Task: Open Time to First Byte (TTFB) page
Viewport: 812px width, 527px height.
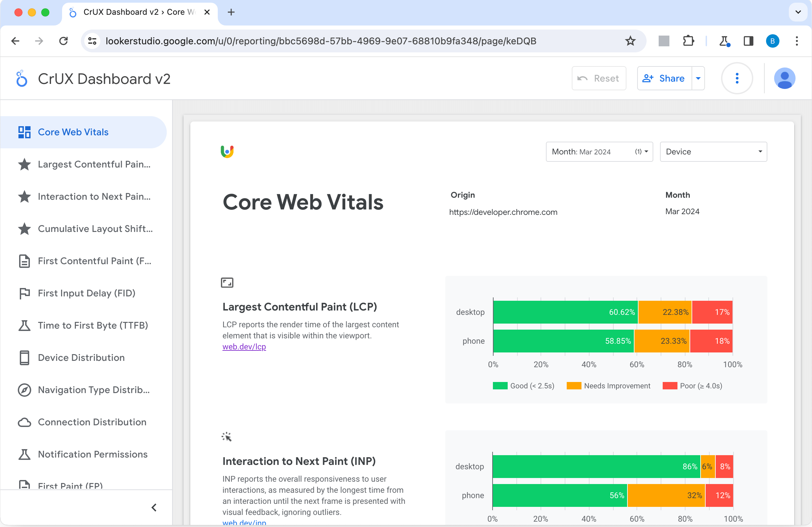Action: tap(83, 326)
